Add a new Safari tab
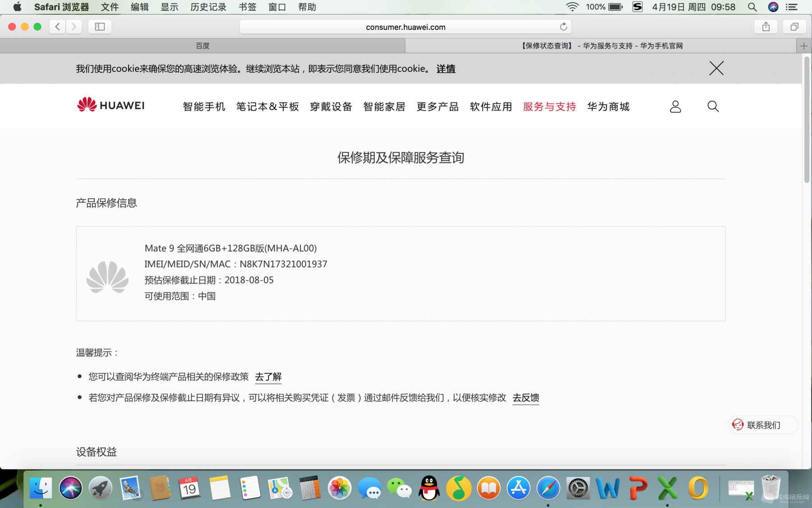Viewport: 812px width, 508px height. 804,46
